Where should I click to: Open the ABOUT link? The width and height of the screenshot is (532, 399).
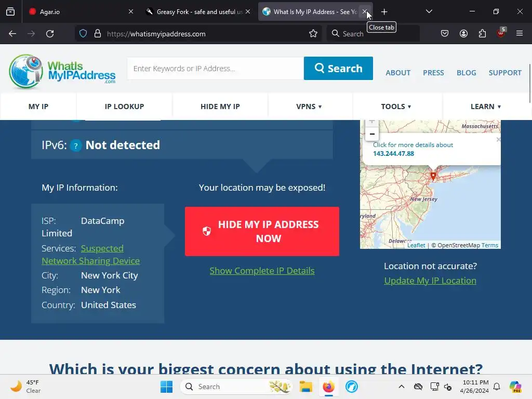(398, 73)
